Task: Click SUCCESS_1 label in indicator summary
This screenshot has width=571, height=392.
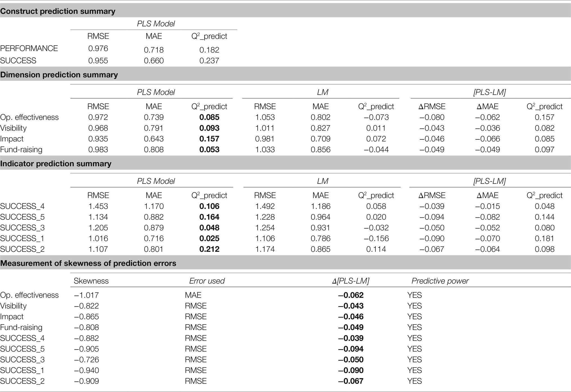Action: point(22,239)
